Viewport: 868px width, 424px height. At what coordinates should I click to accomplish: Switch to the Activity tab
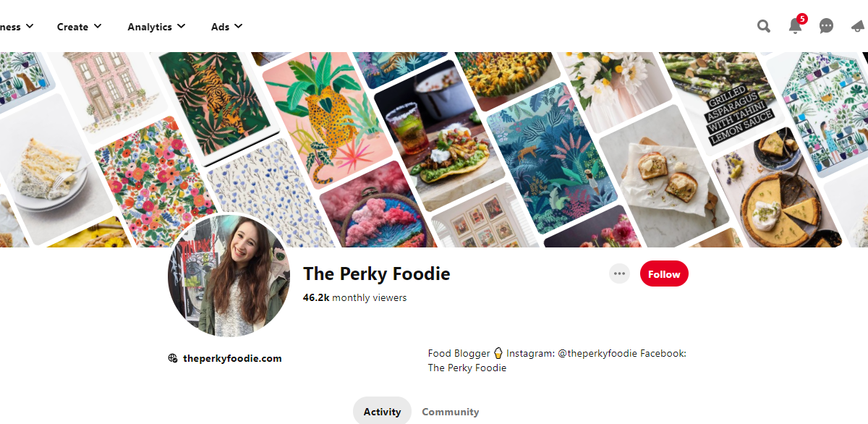click(382, 412)
